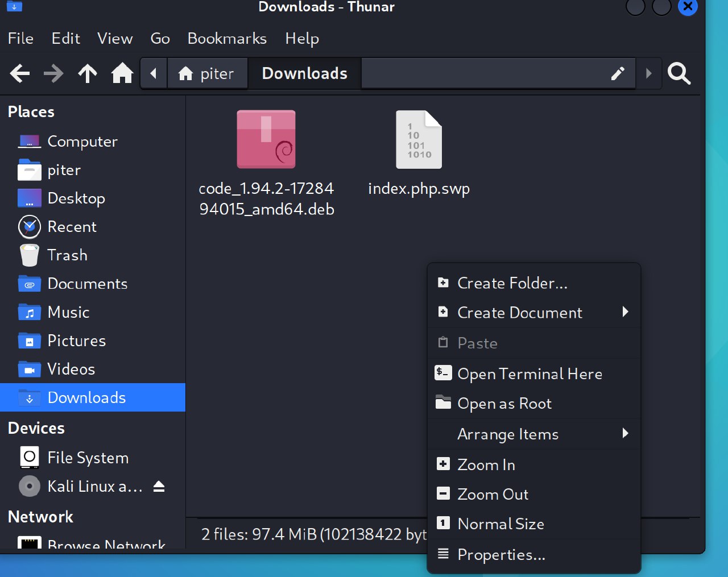The width and height of the screenshot is (728, 577).
Task: Click the home folder toolbar icon
Action: (122, 73)
